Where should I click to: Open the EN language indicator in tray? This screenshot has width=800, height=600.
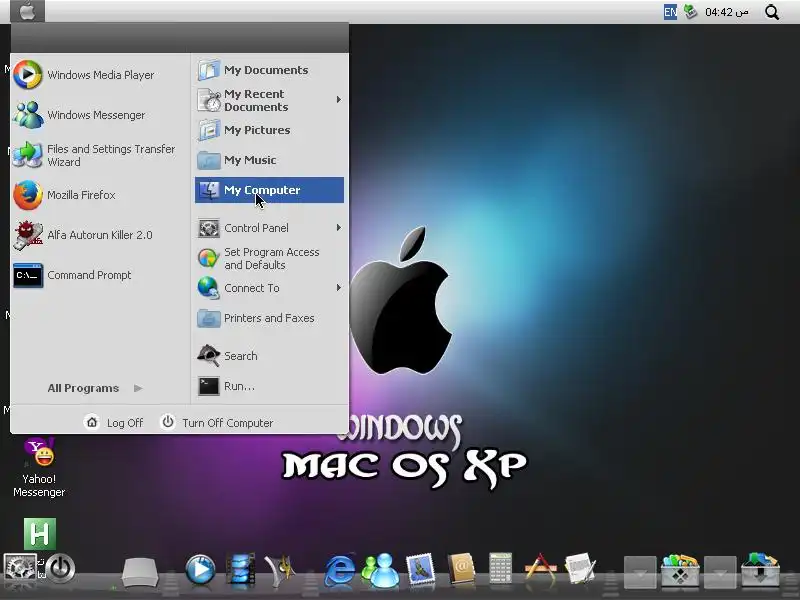coord(670,12)
